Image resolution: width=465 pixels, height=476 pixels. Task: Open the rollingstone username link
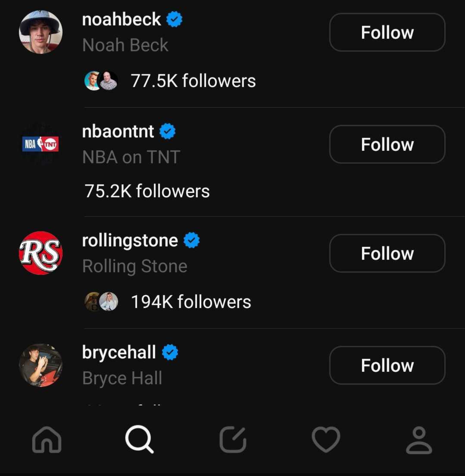click(130, 241)
